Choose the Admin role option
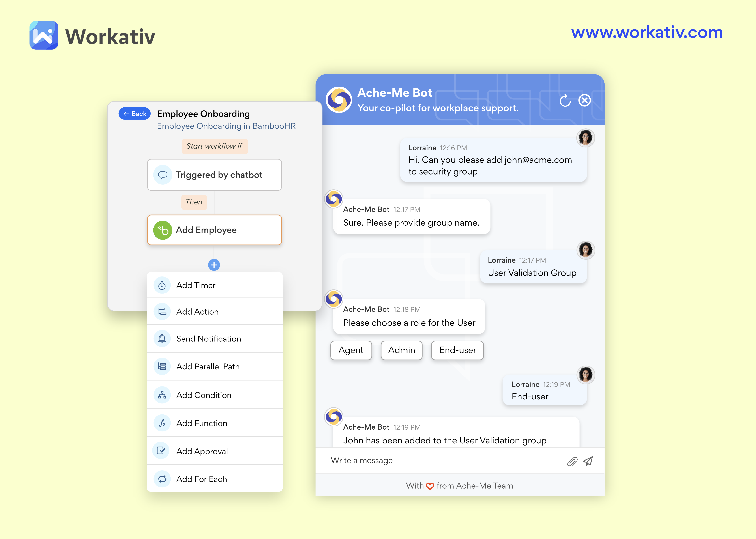The height and width of the screenshot is (539, 756). point(401,350)
